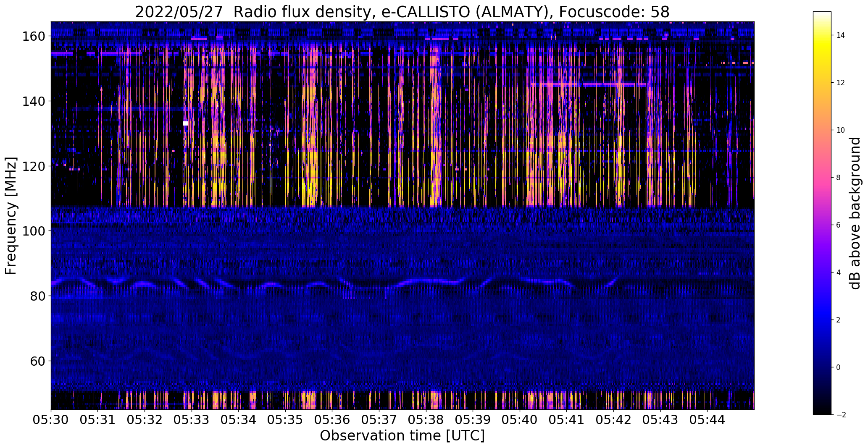
Task: Click the 05:30 time tick label
Action: (x=51, y=419)
